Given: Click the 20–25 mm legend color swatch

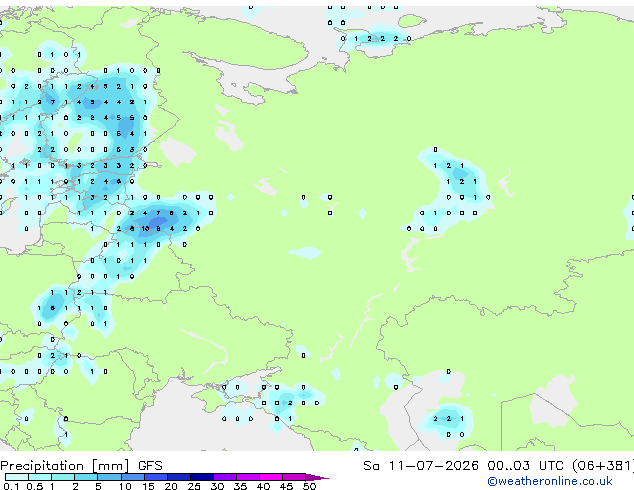Looking at the screenshot, I should [x=179, y=477].
